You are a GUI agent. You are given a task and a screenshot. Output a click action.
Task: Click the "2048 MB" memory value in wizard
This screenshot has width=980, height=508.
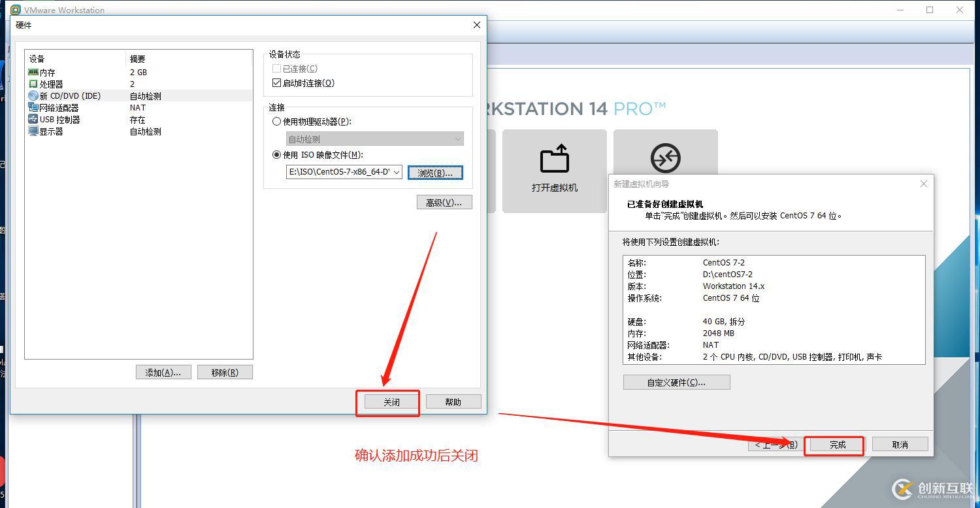click(719, 333)
